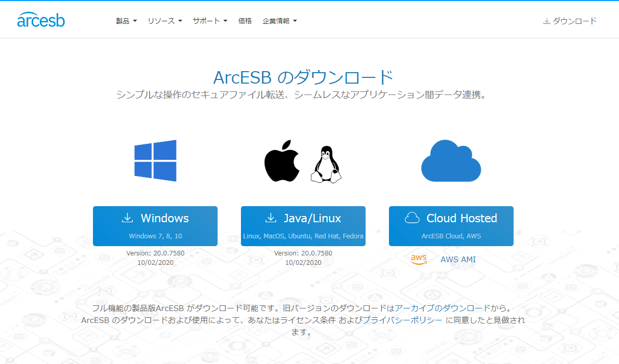Click the large blue cloud icon
The width and height of the screenshot is (619, 364).
451,160
